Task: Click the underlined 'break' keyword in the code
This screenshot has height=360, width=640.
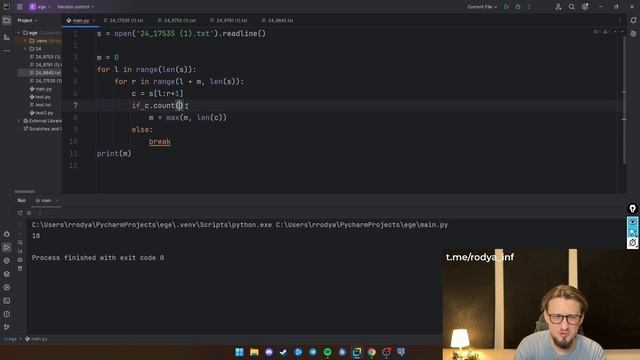Action: (160, 142)
